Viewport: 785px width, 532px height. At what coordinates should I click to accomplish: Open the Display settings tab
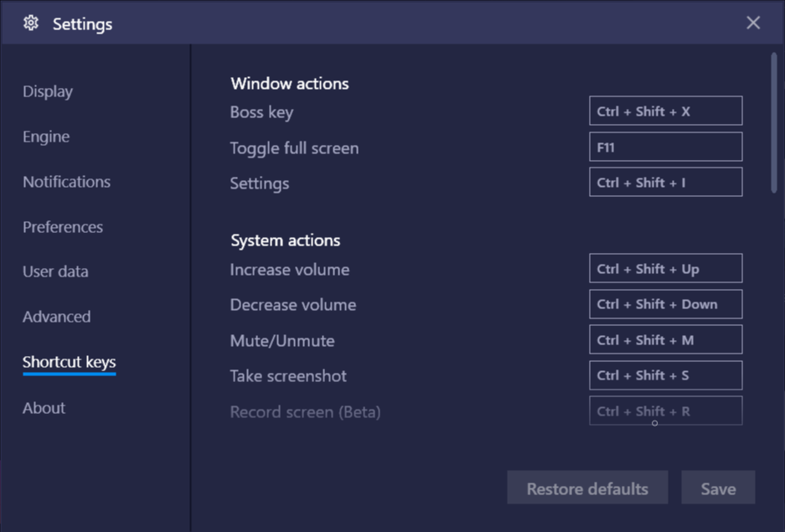[x=48, y=91]
